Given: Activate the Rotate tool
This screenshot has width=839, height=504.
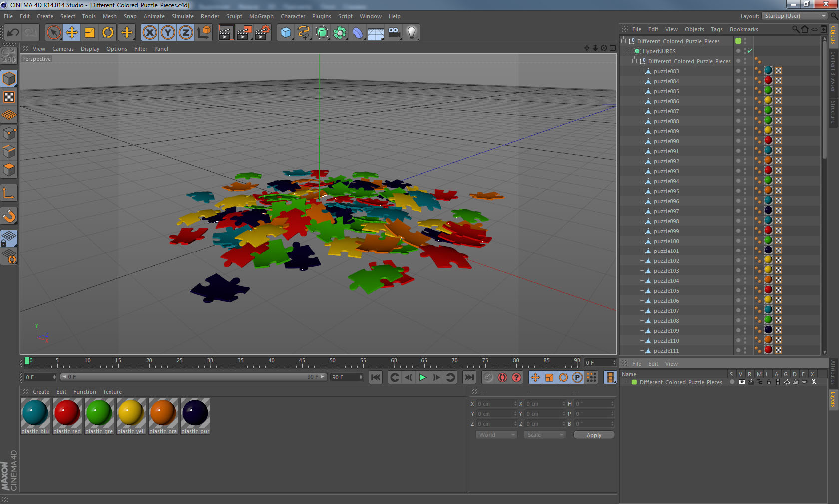Looking at the screenshot, I should point(108,33).
